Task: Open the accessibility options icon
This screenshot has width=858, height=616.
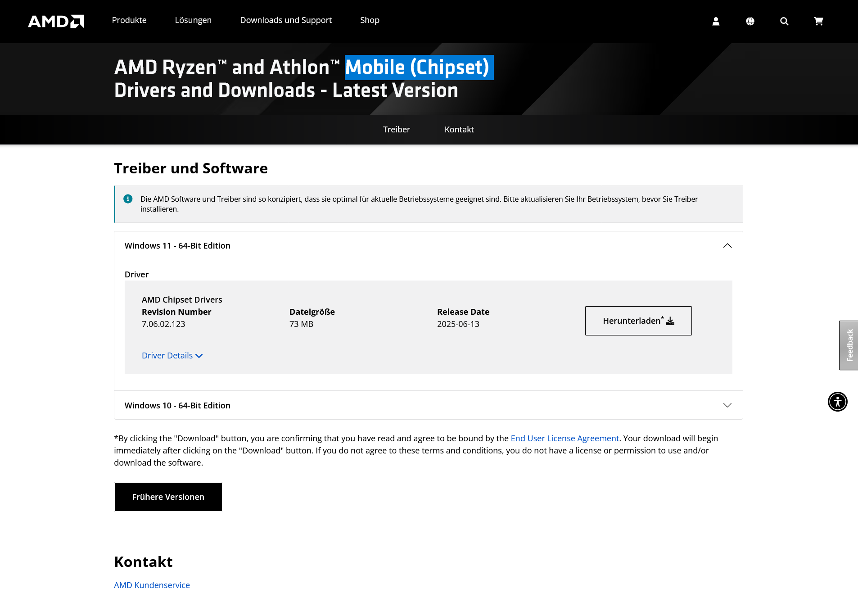Action: click(x=837, y=402)
